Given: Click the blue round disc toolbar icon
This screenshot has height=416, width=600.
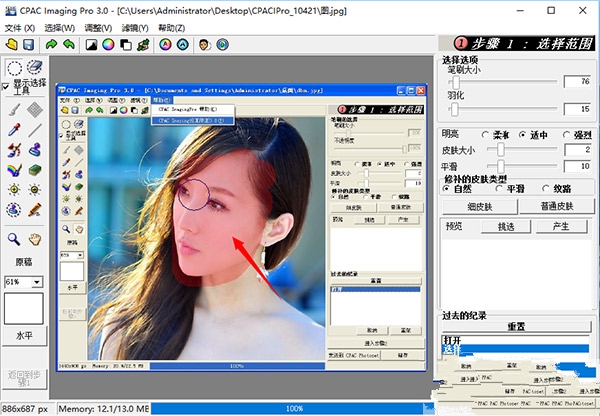Looking at the screenshot, I should pyautogui.click(x=222, y=45).
